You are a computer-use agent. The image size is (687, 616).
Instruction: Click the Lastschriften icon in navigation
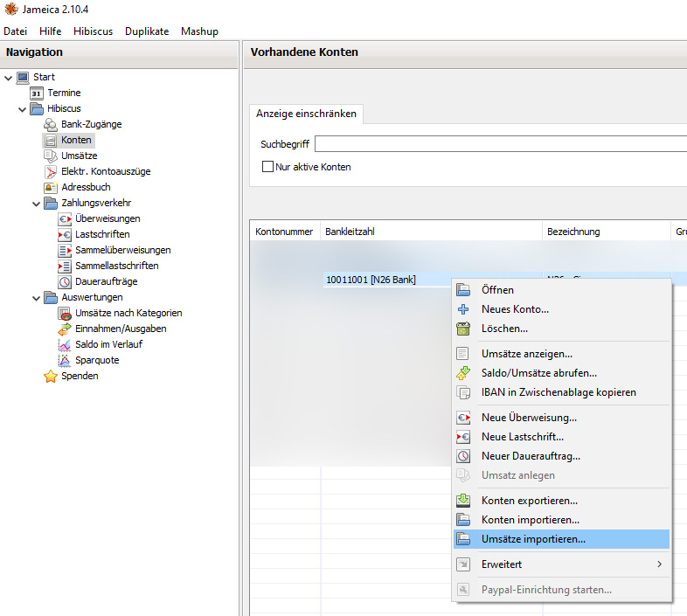tap(65, 235)
